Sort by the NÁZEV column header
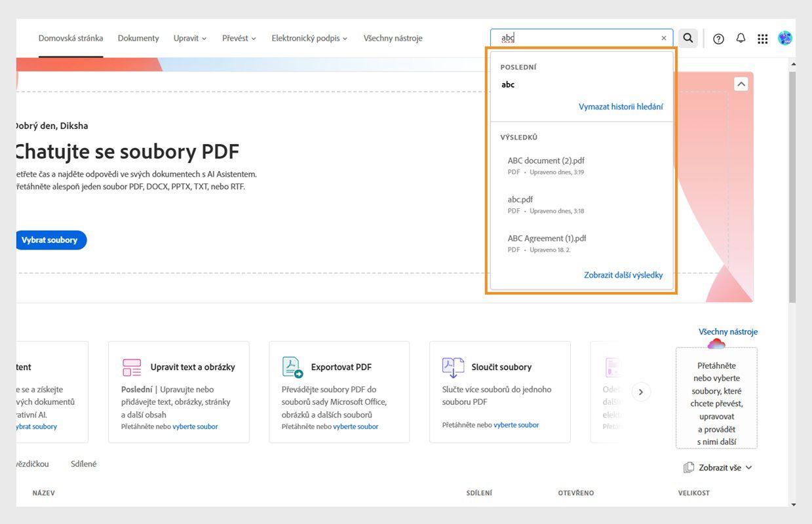Screen dimensions: 812x524 click(x=44, y=493)
